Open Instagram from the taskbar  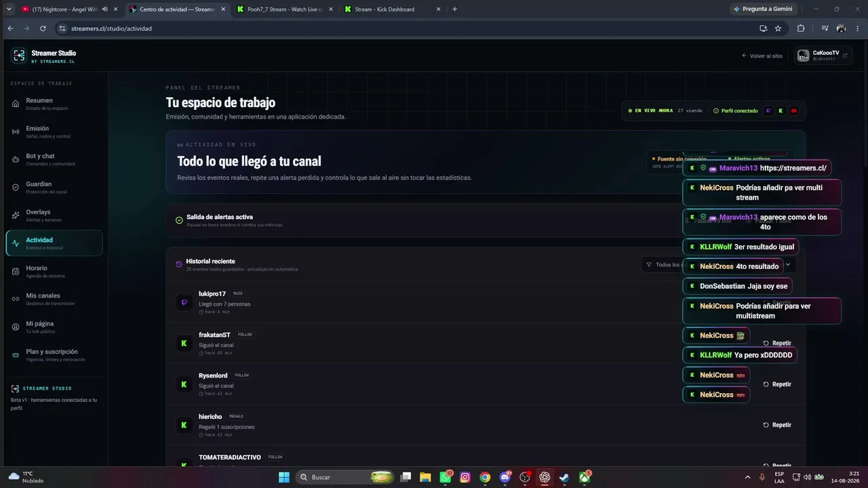tap(465, 477)
